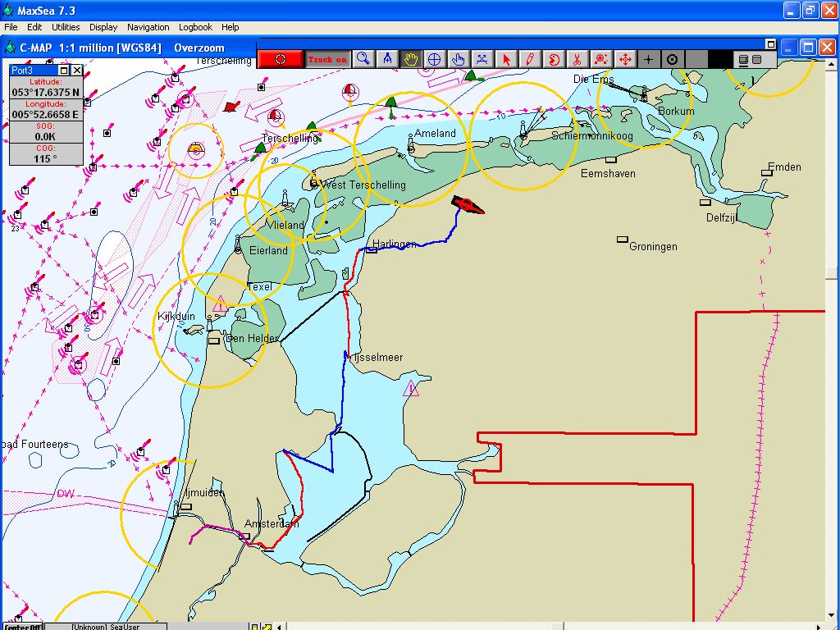Click the SOG 0.0K readout
Screen dimensions: 840x630
tap(46, 136)
